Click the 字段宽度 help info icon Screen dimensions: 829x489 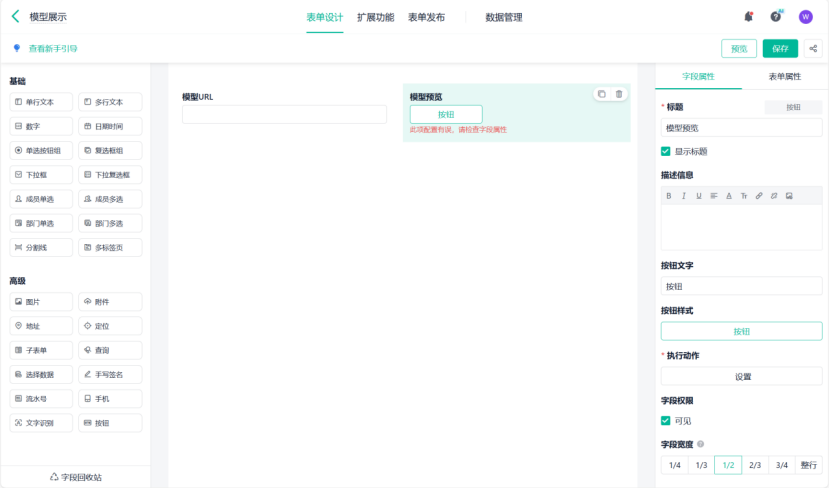tap(701, 444)
